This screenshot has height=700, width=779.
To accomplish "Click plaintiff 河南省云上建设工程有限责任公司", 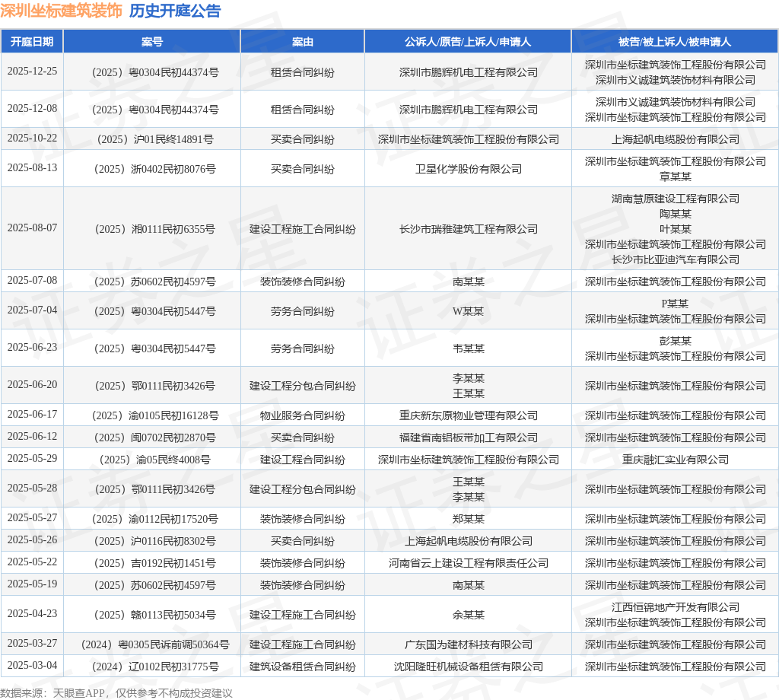I will (469, 563).
